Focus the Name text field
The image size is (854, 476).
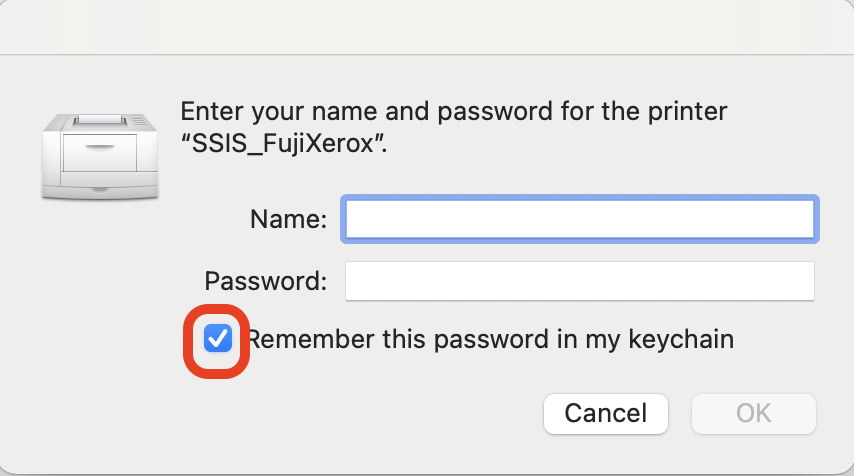pyautogui.click(x=580, y=219)
